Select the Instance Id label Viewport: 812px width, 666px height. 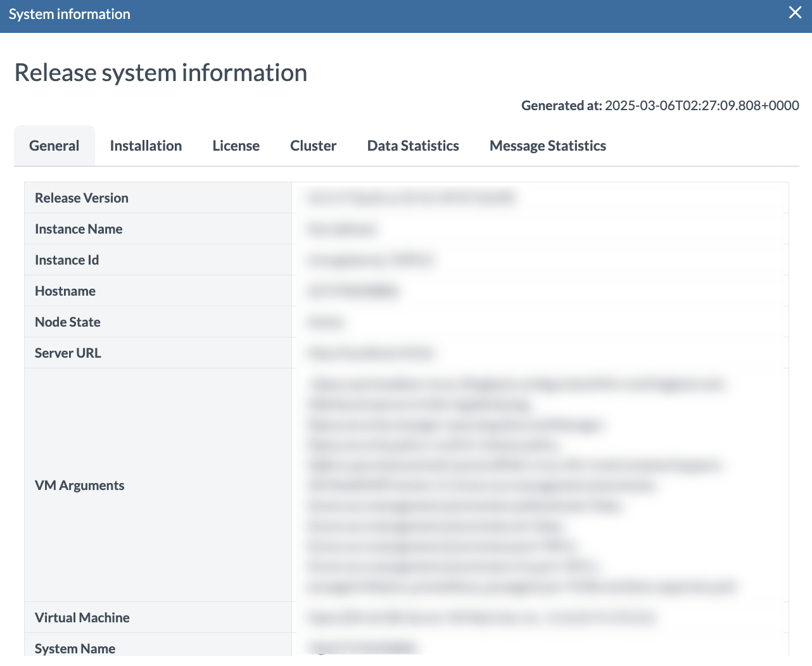(67, 260)
